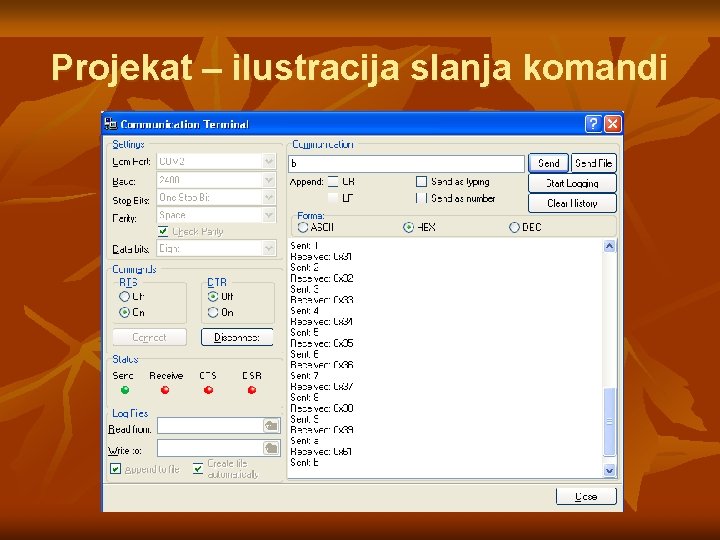The width and height of the screenshot is (720, 540).
Task: Toggle Create file automatically checkbox
Action: coord(198,468)
